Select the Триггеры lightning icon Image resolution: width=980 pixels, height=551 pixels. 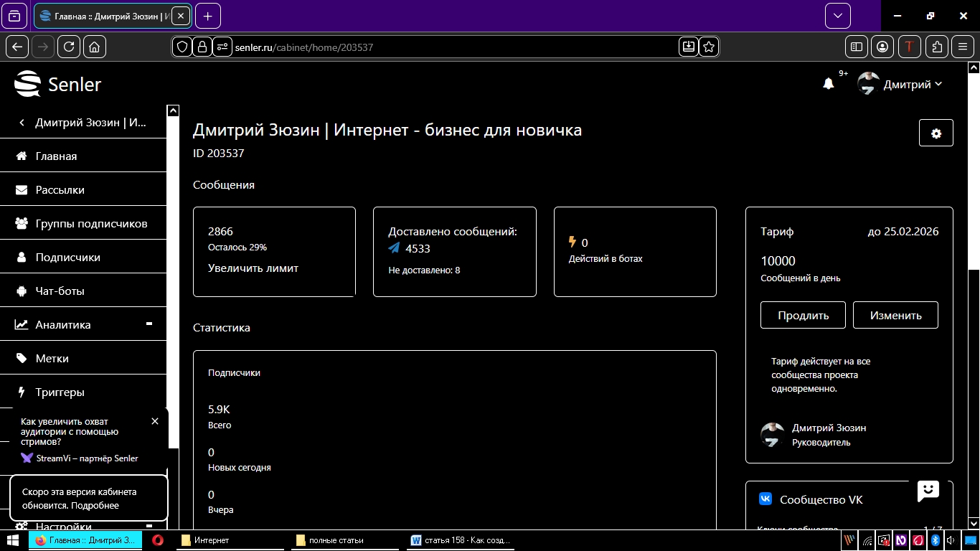[22, 392]
